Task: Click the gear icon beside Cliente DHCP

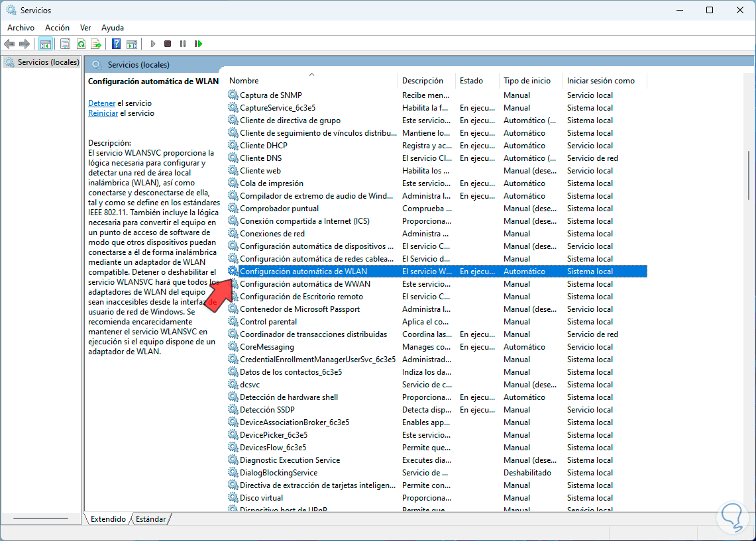Action: (x=233, y=145)
